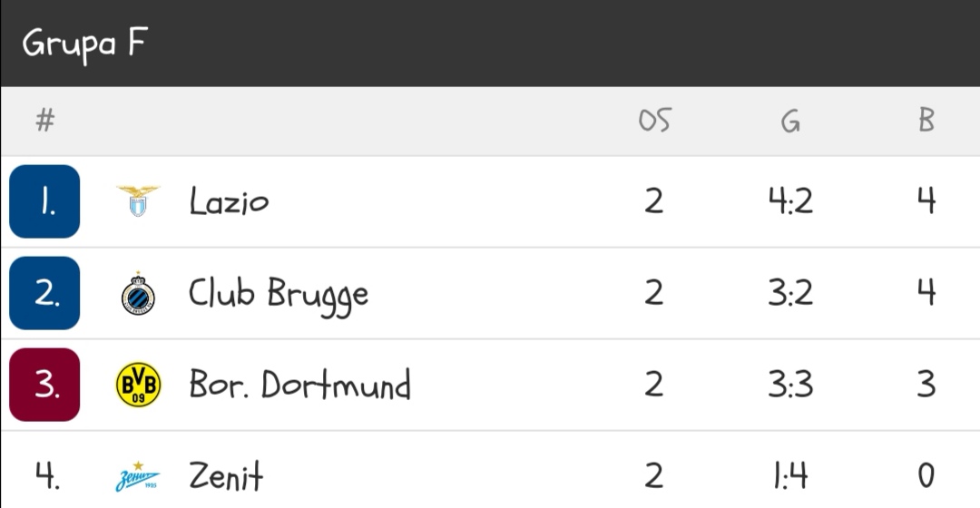Screen dimensions: 980x508
Task: Click the B points column header
Action: [926, 121]
